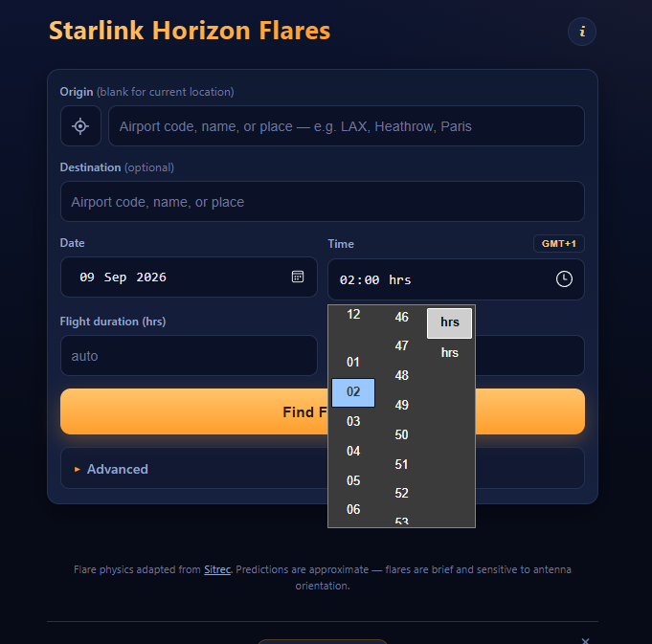Open the Sitrec link in footer
This screenshot has height=644, width=652.
(217, 569)
